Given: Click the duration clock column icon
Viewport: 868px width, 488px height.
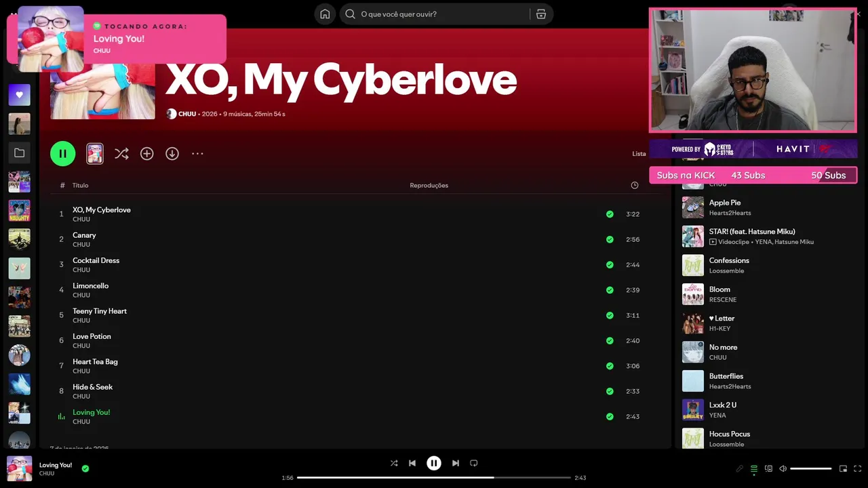Looking at the screenshot, I should pyautogui.click(x=635, y=186).
